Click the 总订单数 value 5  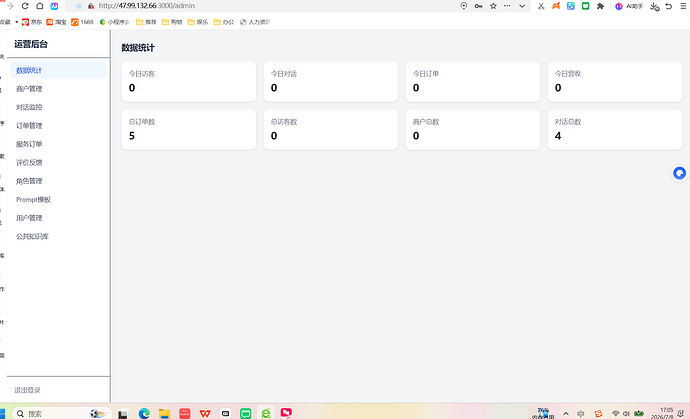[132, 136]
